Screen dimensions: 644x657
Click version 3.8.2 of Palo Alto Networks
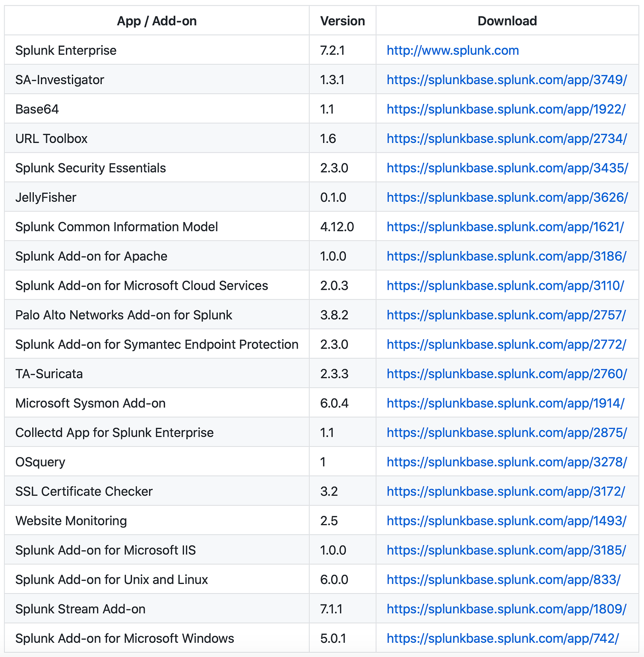coord(334,315)
